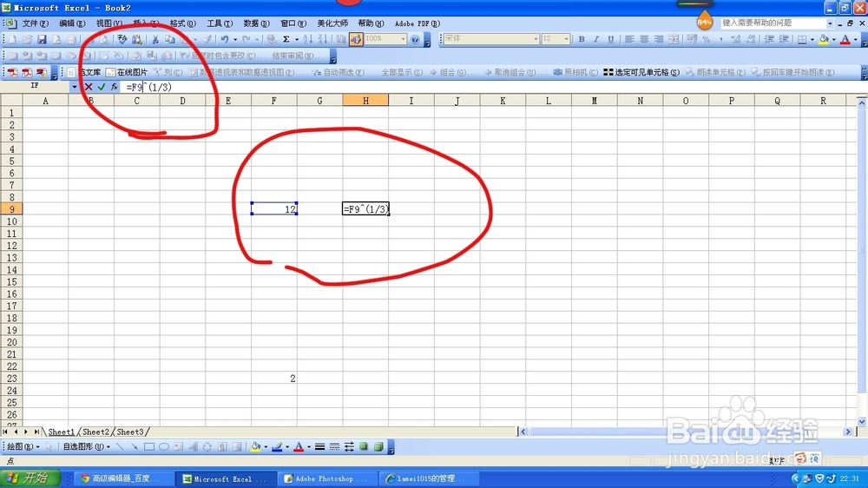The height and width of the screenshot is (488, 868).
Task: Open the Tools menu
Action: [x=220, y=23]
